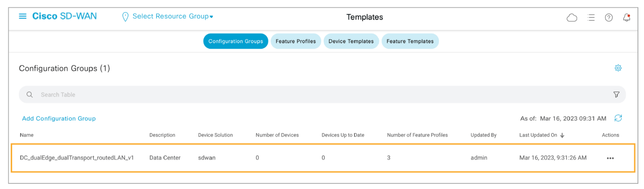
Task: Click the location pin icon
Action: pyautogui.click(x=125, y=17)
